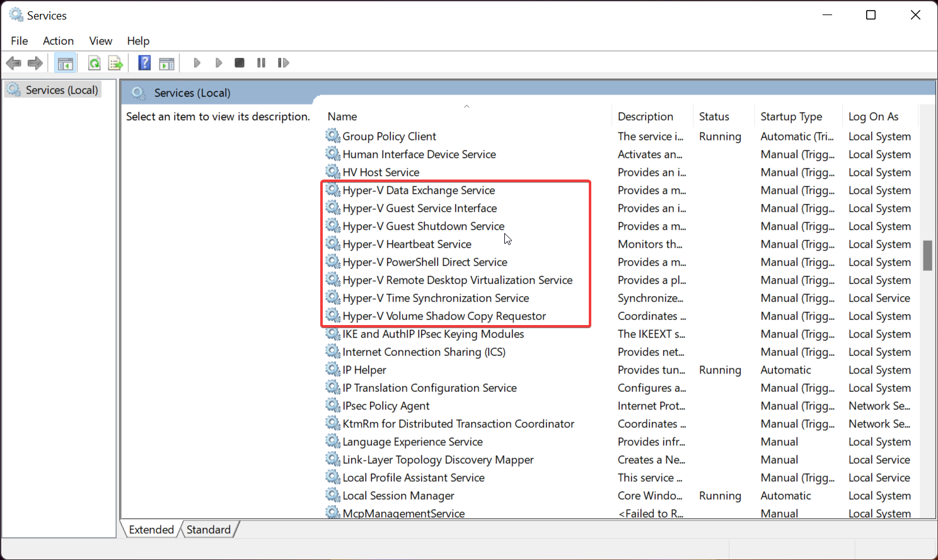This screenshot has width=938, height=560.
Task: Select IP Translation Configuration Service name
Action: coord(430,388)
